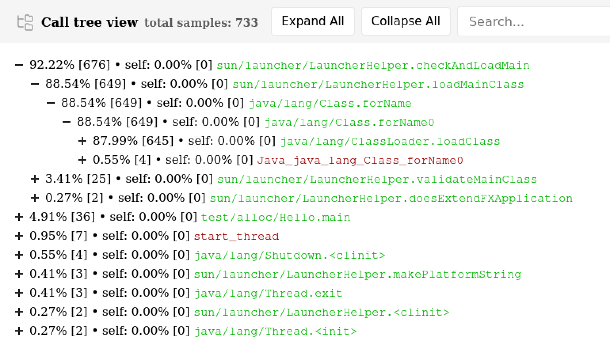Collapse the loadMainClass tree node
Screen dimensions: 610x364
tap(35, 84)
